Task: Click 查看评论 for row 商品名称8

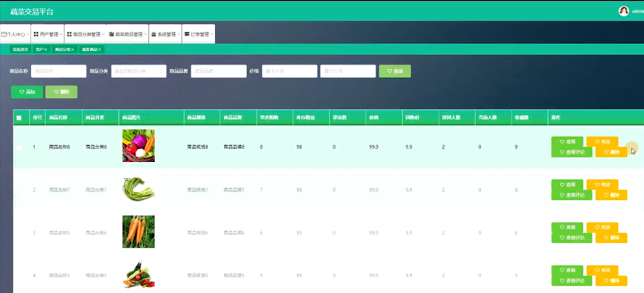Action: [x=571, y=152]
